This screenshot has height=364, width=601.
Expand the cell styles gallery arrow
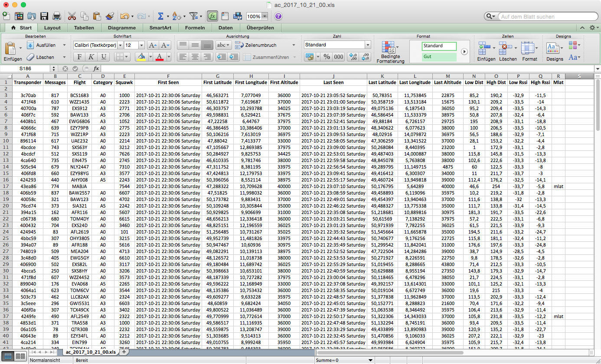pos(464,51)
